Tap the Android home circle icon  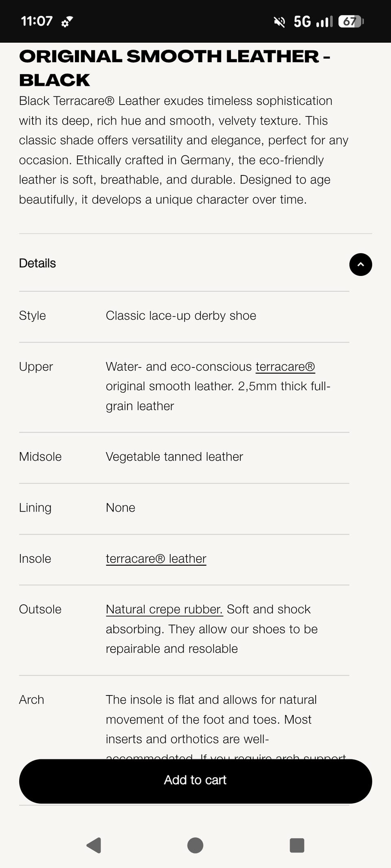195,845
